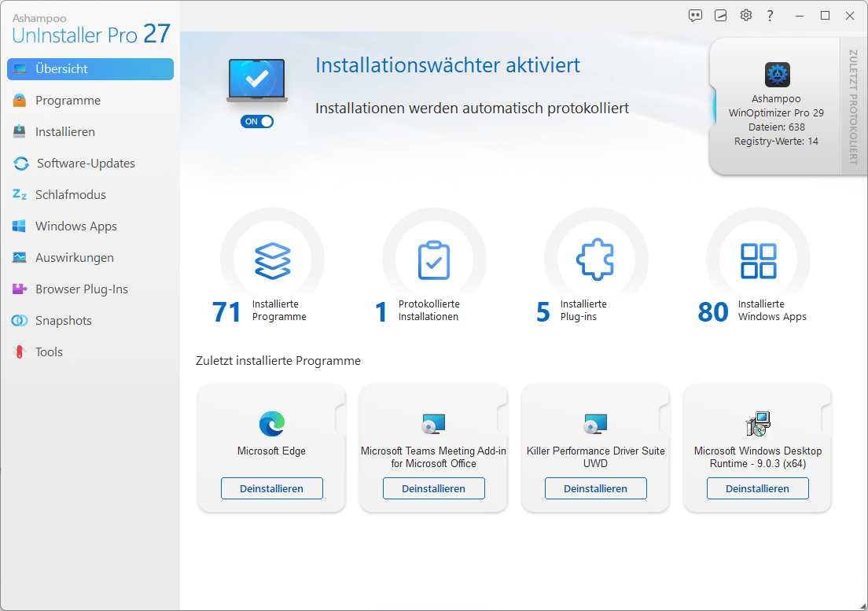The height and width of the screenshot is (611, 868).
Task: Open the Programme section
Action: (x=90, y=100)
